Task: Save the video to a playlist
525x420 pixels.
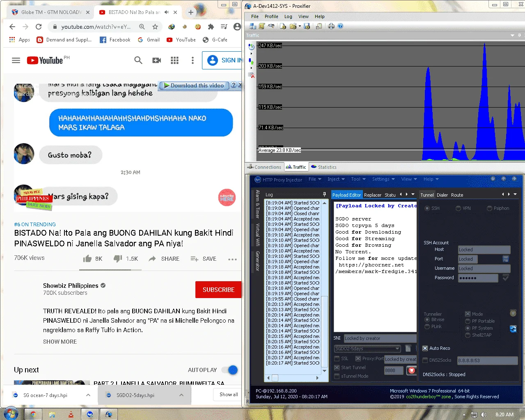Action: [203, 259]
